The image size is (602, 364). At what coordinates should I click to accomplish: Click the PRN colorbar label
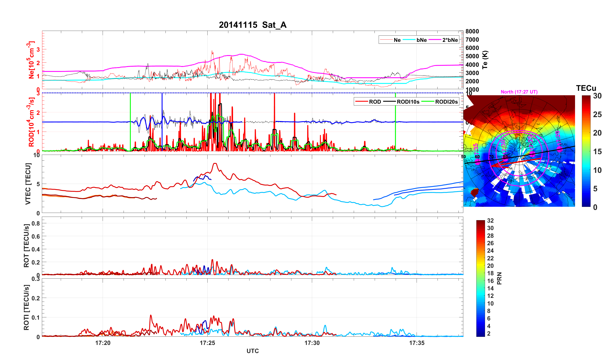click(x=499, y=278)
